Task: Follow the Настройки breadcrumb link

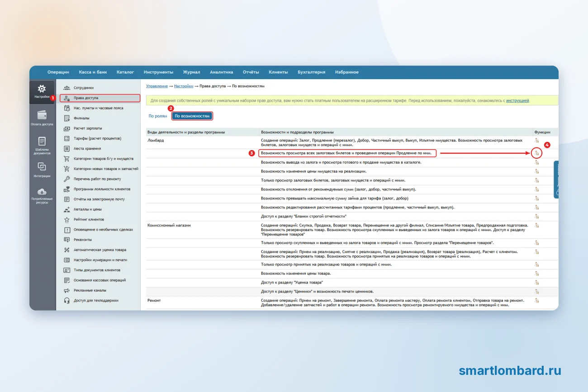Action: [x=184, y=86]
